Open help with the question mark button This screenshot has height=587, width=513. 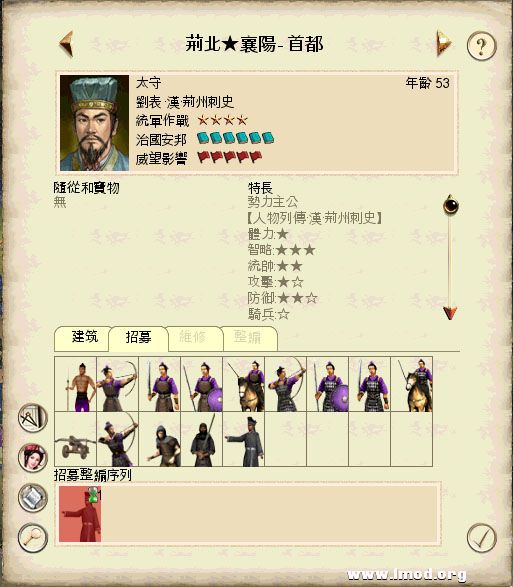(x=481, y=46)
